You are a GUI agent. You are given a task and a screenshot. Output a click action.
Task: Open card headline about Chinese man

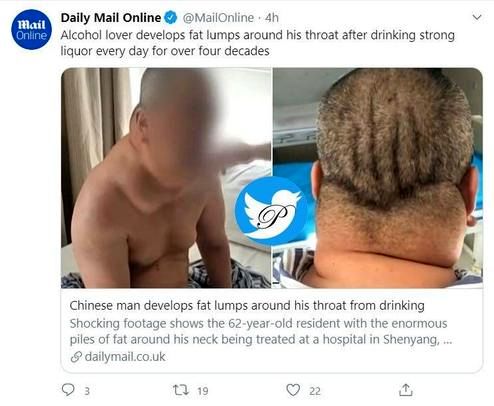point(247,305)
